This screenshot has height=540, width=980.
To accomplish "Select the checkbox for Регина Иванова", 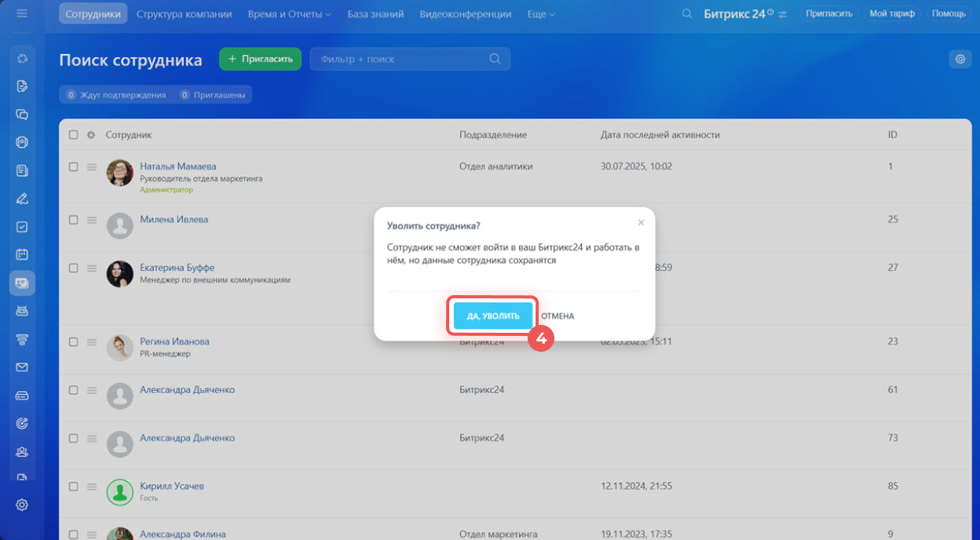I will point(73,341).
